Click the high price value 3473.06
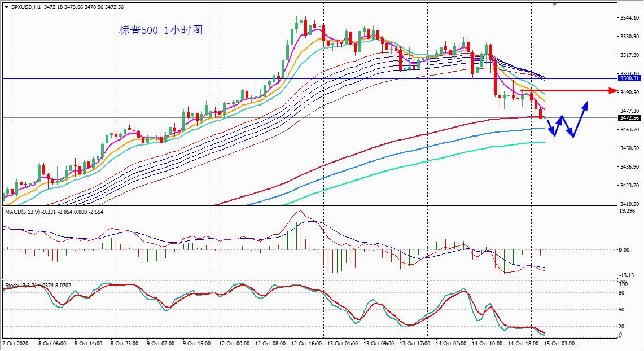The image size is (644, 351). click(x=73, y=7)
